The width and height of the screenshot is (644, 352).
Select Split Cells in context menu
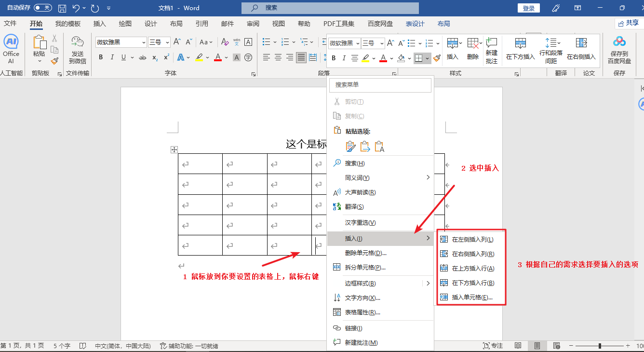click(x=380, y=267)
